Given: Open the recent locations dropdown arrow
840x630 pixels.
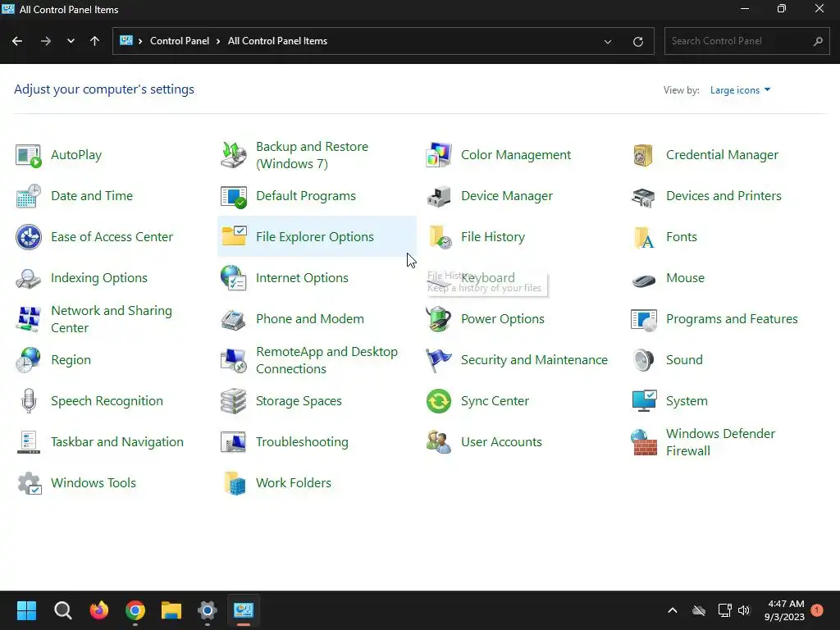Looking at the screenshot, I should (x=71, y=41).
